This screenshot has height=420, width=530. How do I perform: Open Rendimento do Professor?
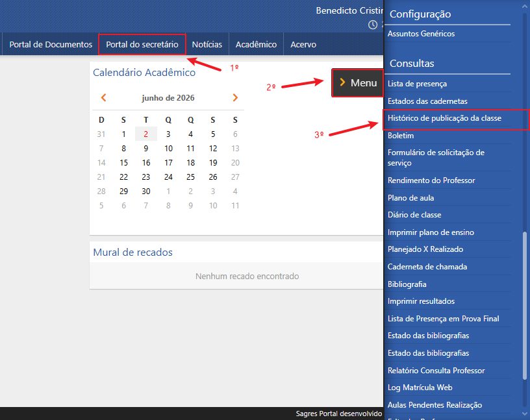[431, 180]
